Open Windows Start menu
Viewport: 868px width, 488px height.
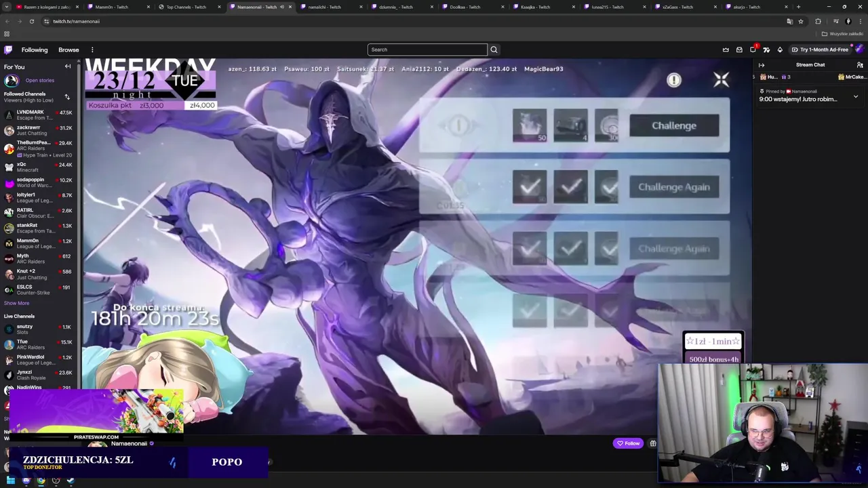[x=11, y=481]
